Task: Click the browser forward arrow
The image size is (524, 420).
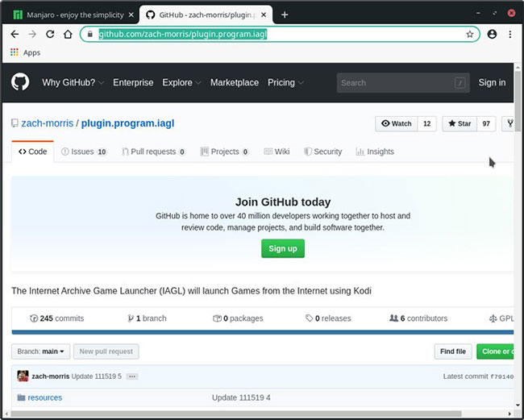Action: 32,34
